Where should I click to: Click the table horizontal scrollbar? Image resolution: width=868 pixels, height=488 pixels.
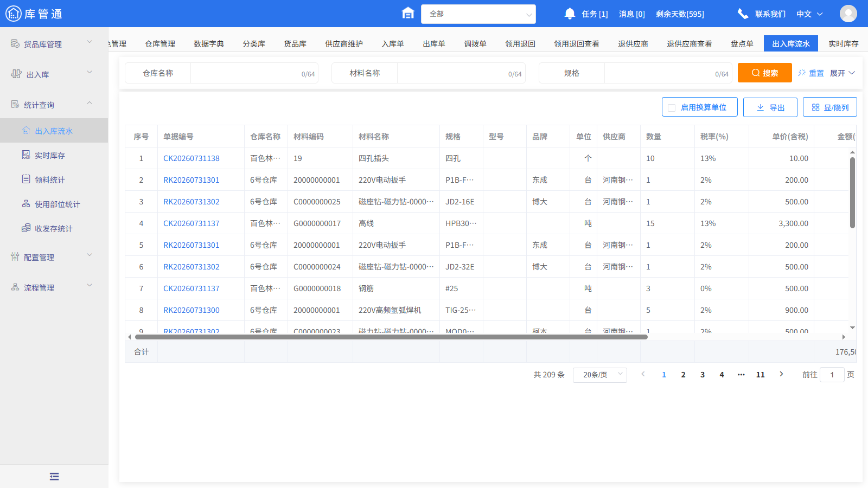click(391, 337)
